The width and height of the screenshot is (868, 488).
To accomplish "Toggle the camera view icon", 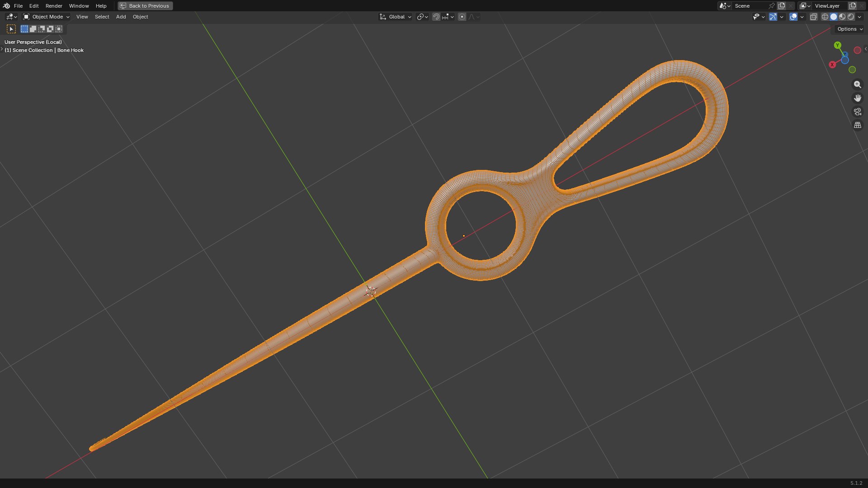I will (x=858, y=112).
